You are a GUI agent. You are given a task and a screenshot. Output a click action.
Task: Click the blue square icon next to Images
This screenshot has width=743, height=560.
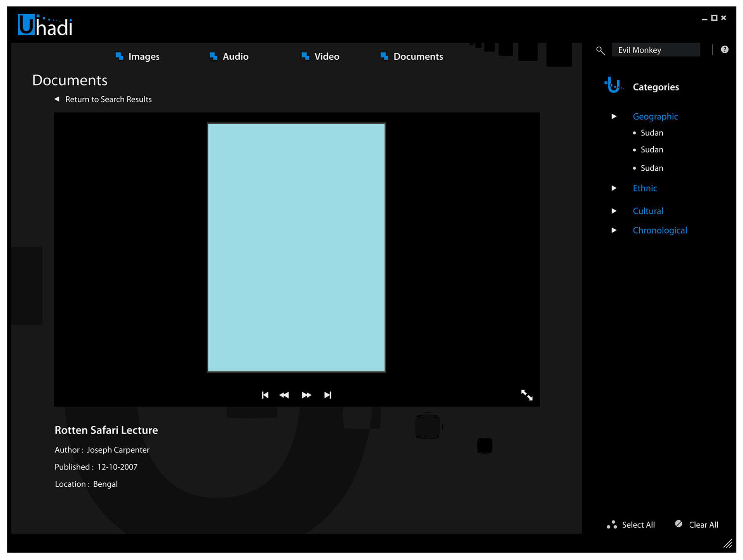119,56
